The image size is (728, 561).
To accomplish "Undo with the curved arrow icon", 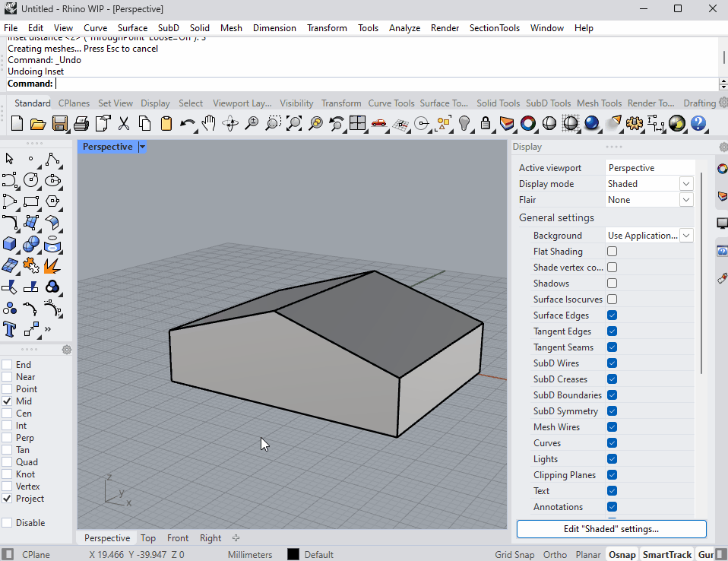I will click(x=187, y=124).
